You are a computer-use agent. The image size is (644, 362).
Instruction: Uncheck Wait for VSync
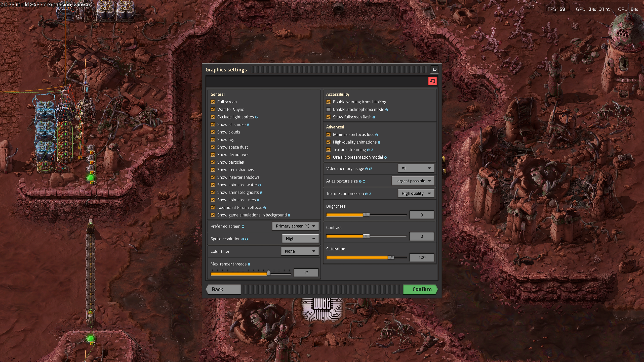(x=213, y=109)
